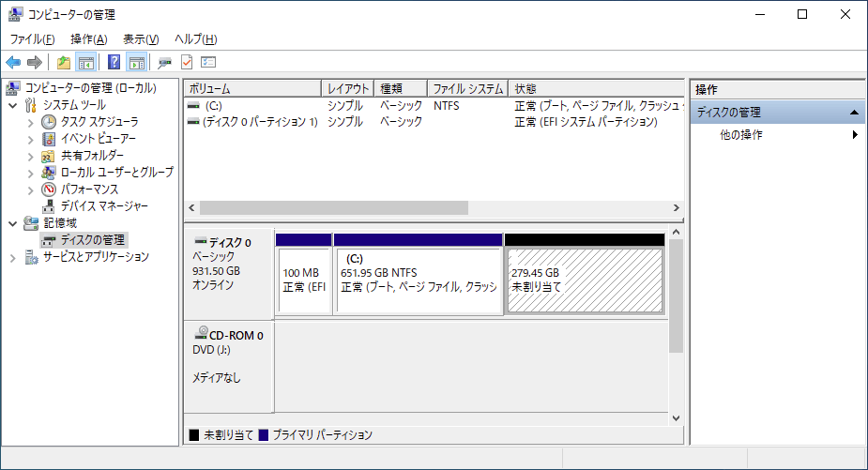The width and height of the screenshot is (868, 470).
Task: Open the ファイル menu
Action: pyautogui.click(x=32, y=39)
